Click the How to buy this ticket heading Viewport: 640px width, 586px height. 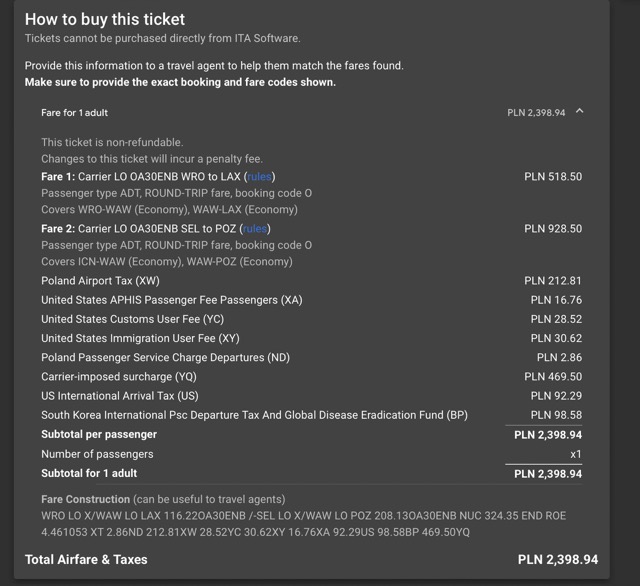pos(105,20)
